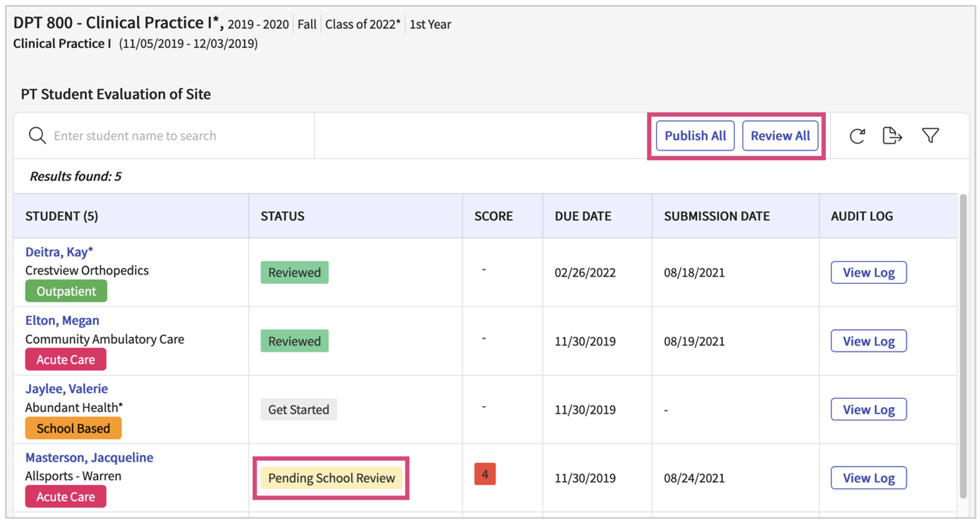The width and height of the screenshot is (980, 523).
Task: Open Jaylee, Valerie student link
Action: (66, 389)
